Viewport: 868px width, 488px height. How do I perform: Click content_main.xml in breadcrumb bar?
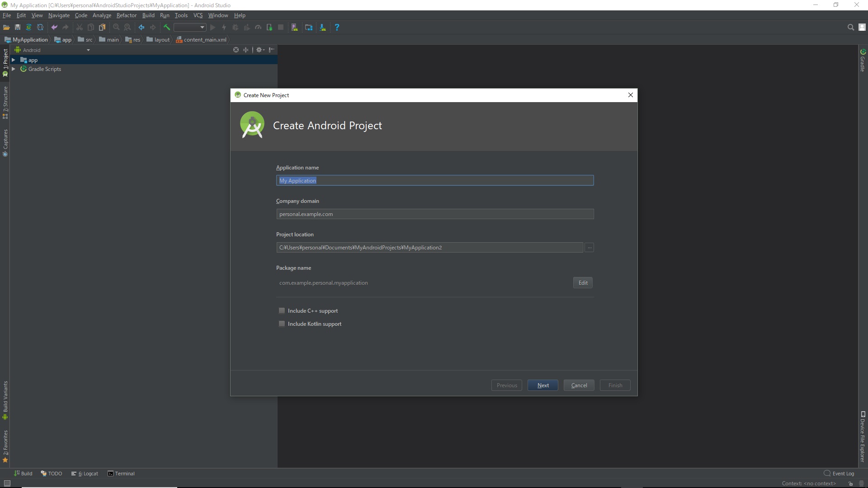(202, 40)
